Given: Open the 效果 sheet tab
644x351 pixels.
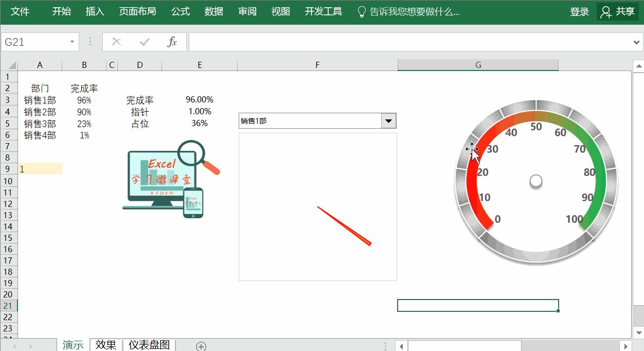Looking at the screenshot, I should coord(106,345).
